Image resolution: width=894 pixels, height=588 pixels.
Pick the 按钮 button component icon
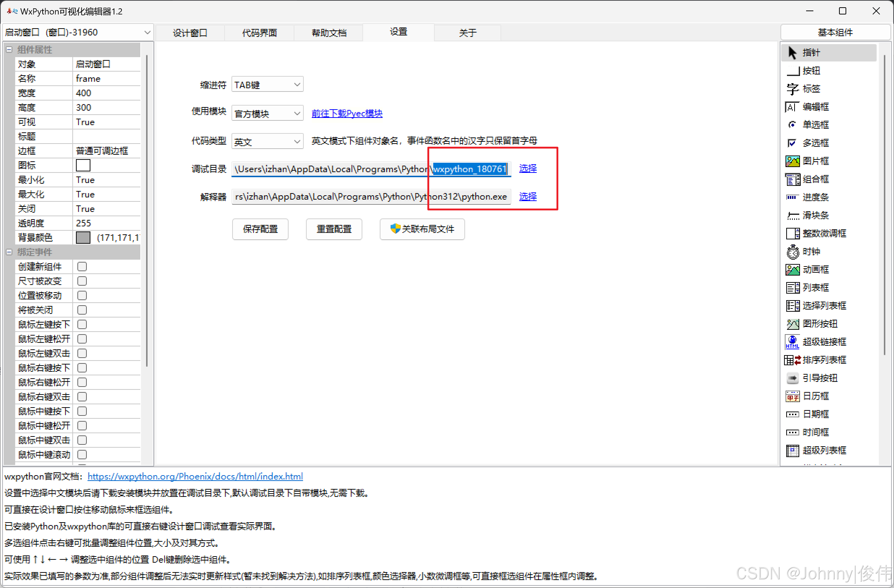(x=793, y=71)
